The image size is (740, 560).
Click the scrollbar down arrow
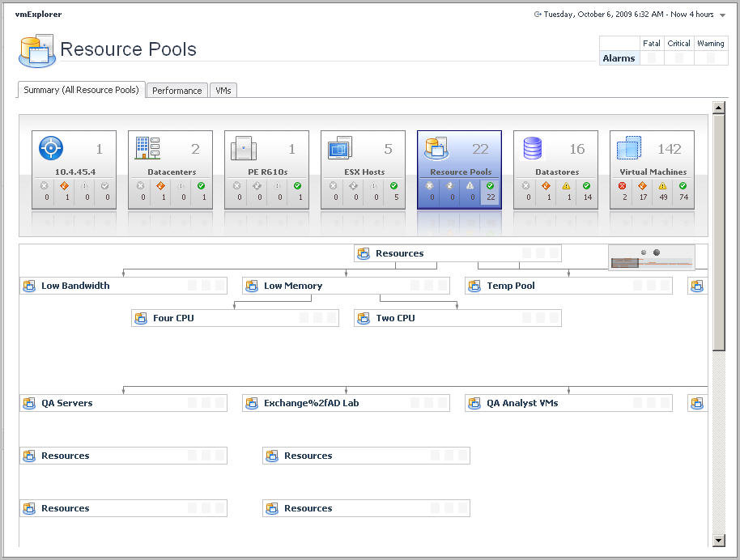(718, 540)
